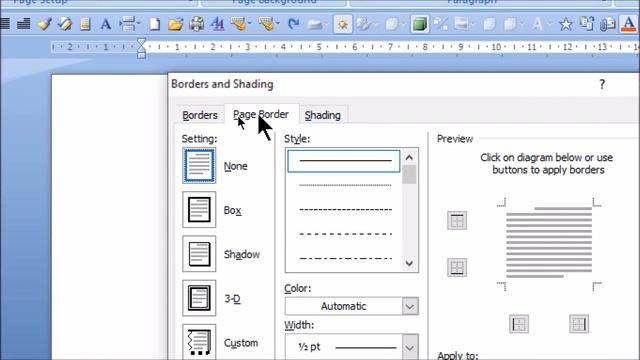Click the Format Painter paintbrush icon
Image resolution: width=640 pixels, height=360 pixels.
(44, 24)
